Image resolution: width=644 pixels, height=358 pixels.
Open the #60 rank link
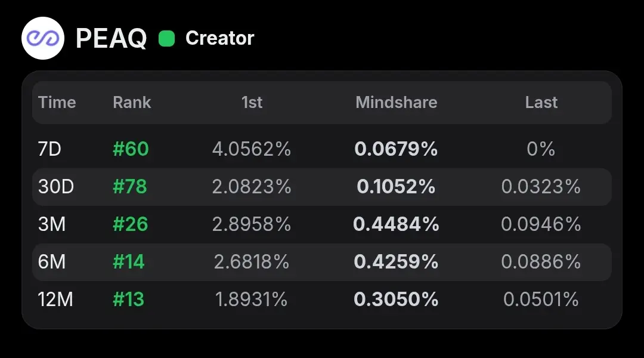tap(131, 149)
